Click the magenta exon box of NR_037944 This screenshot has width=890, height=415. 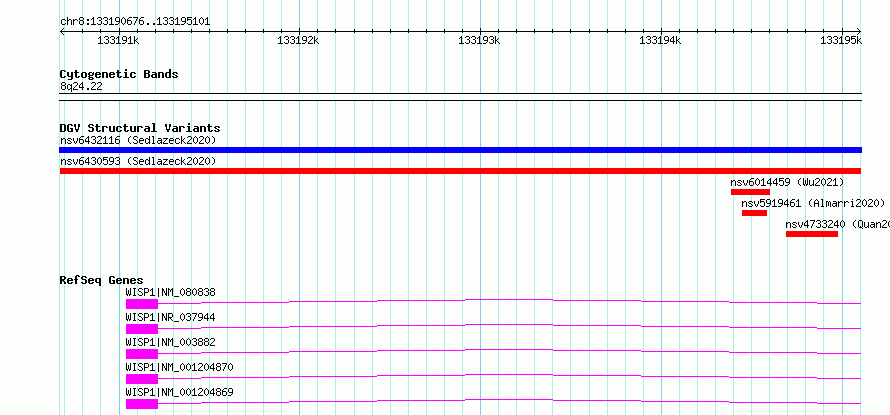[x=142, y=329]
